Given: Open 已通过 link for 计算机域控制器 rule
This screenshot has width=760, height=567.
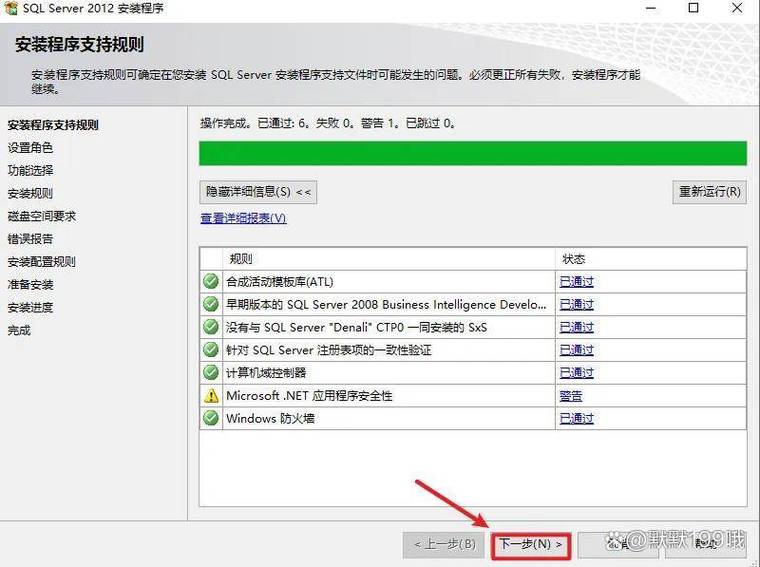Looking at the screenshot, I should point(576,373).
